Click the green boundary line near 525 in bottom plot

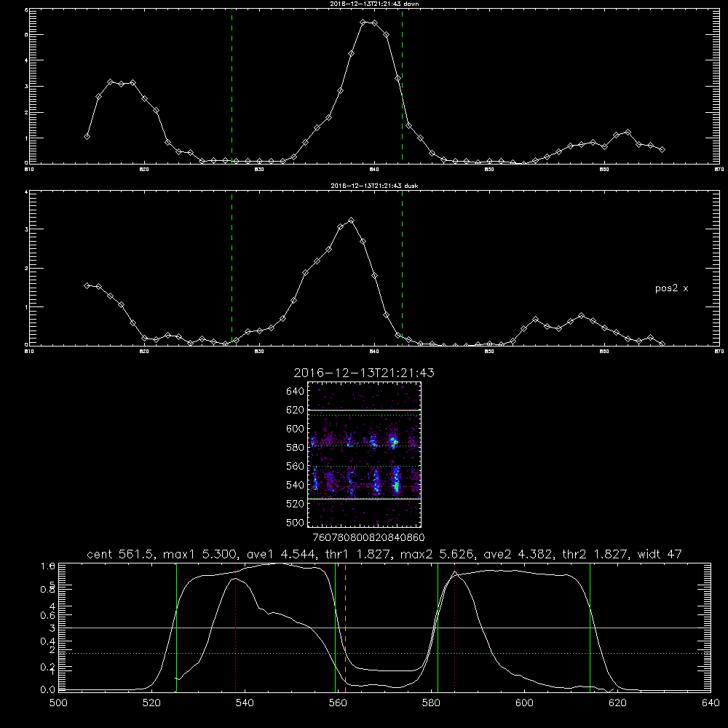(176, 628)
